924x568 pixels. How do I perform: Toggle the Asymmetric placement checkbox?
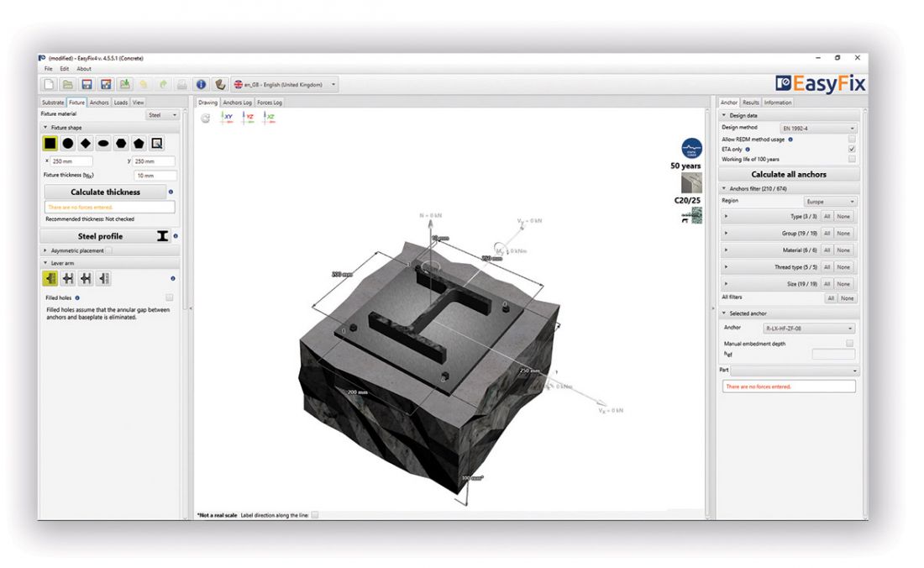tap(109, 250)
